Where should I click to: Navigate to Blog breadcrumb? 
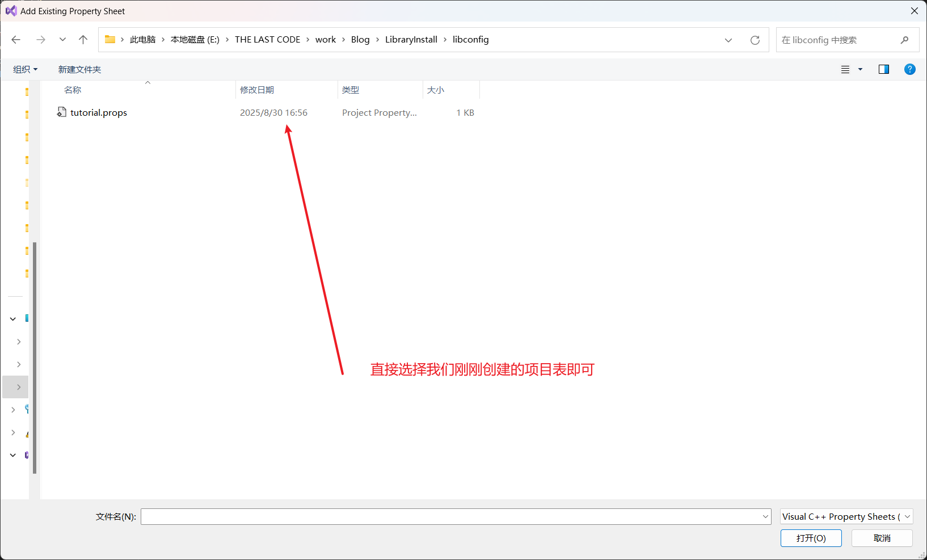[x=360, y=40]
